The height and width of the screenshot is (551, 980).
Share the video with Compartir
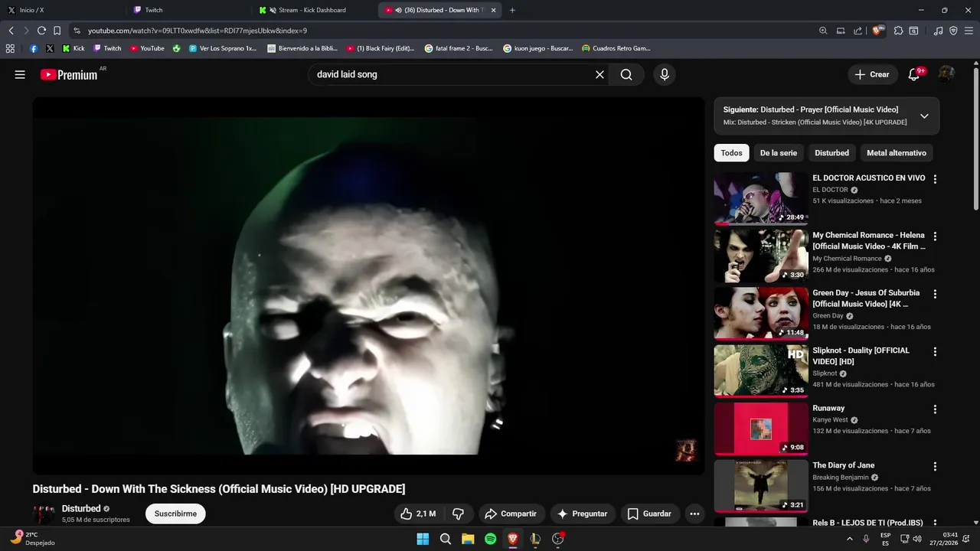coord(511,514)
